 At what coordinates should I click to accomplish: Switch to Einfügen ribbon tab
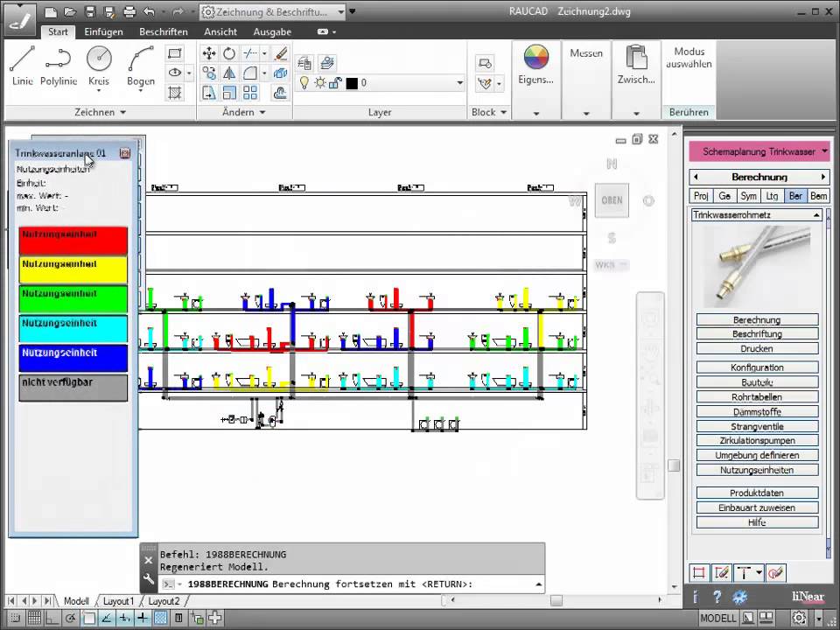[x=103, y=32]
